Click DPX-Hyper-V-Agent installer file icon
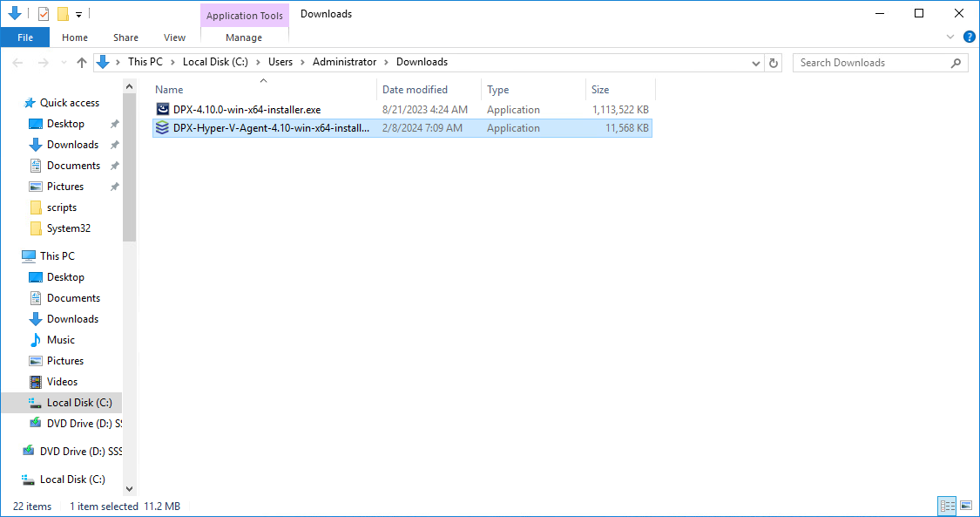This screenshot has width=980, height=517. pos(162,128)
